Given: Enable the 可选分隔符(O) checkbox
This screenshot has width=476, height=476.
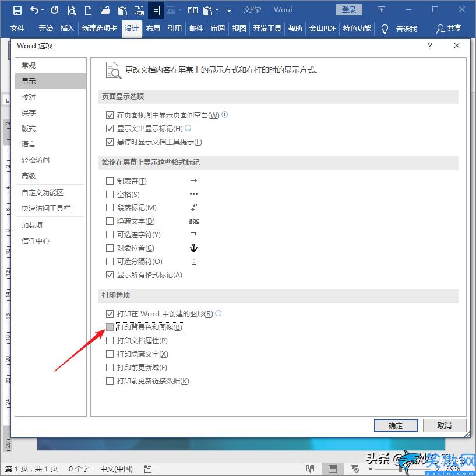Looking at the screenshot, I should 110,261.
